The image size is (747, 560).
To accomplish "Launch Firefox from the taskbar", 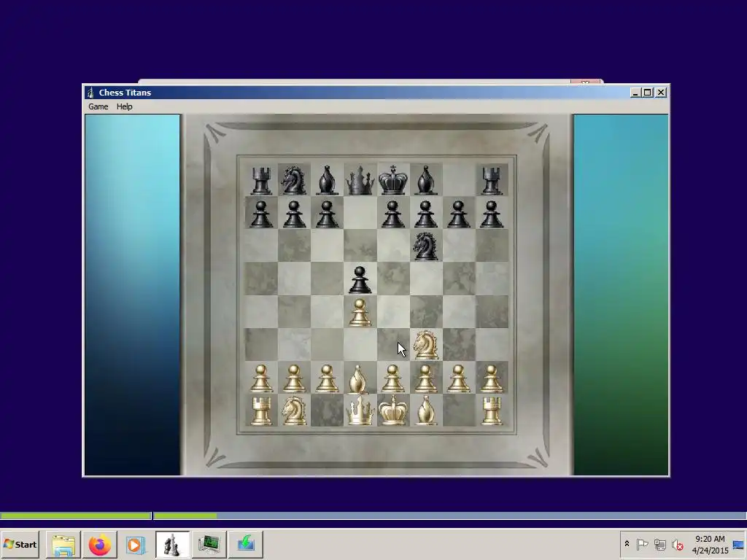I will click(99, 544).
